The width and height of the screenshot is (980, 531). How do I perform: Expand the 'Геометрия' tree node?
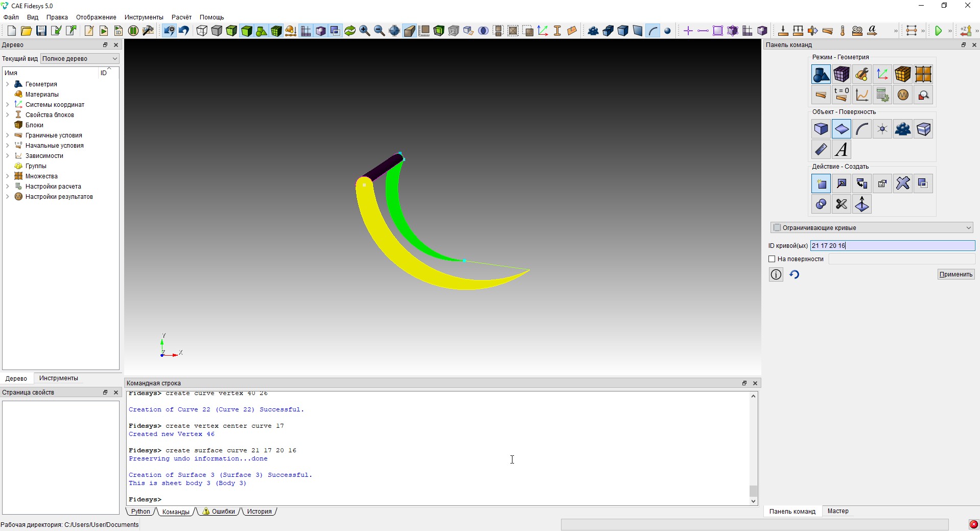tap(7, 84)
